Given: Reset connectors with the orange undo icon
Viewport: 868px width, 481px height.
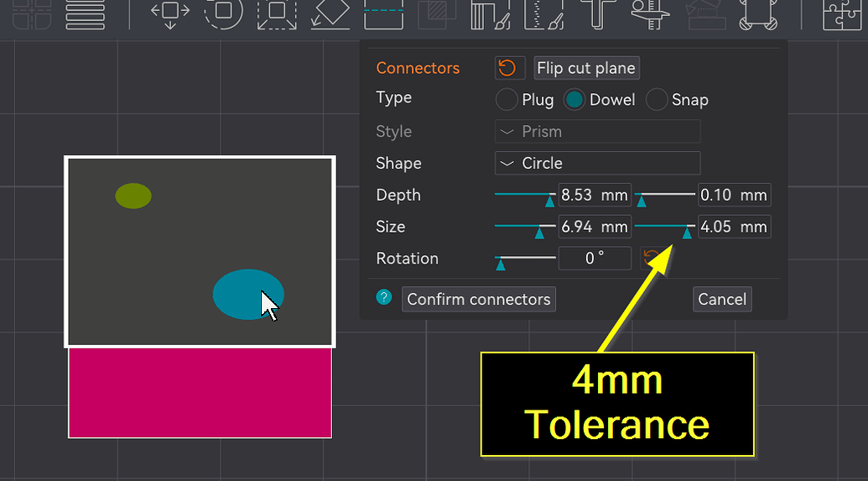Looking at the screenshot, I should coord(509,68).
